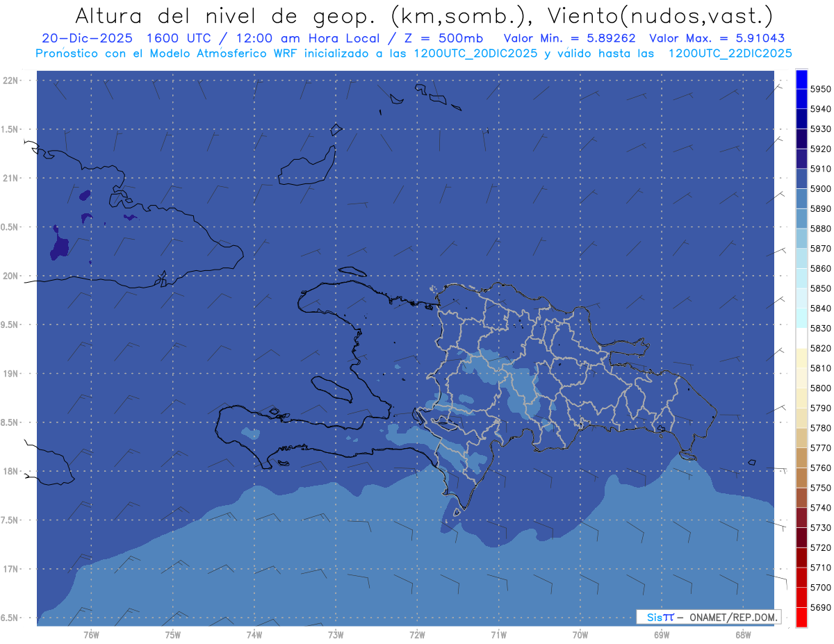This screenshot has width=834, height=644.
Task: Pick the legend swatch between 5760 and 5750
Action: pyautogui.click(x=801, y=478)
